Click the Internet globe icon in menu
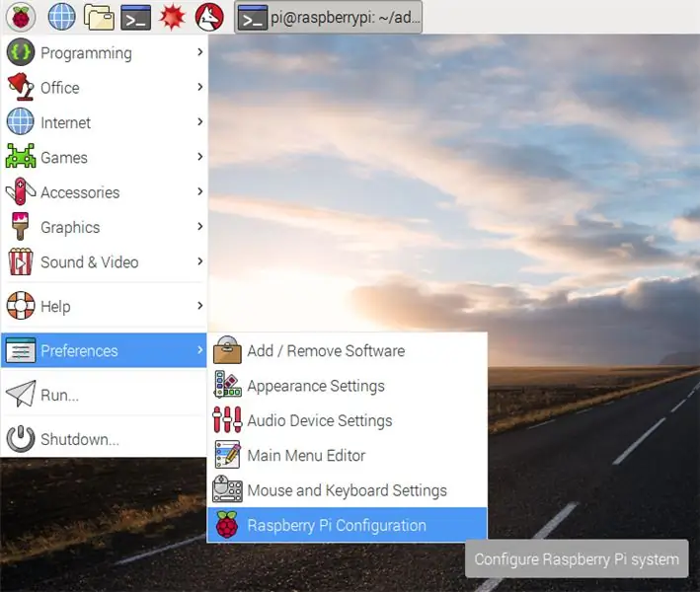This screenshot has width=700, height=592. coord(20,121)
